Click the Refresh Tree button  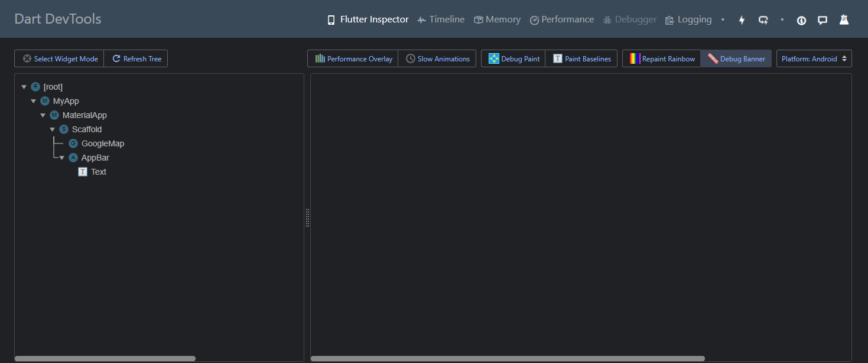(136, 58)
